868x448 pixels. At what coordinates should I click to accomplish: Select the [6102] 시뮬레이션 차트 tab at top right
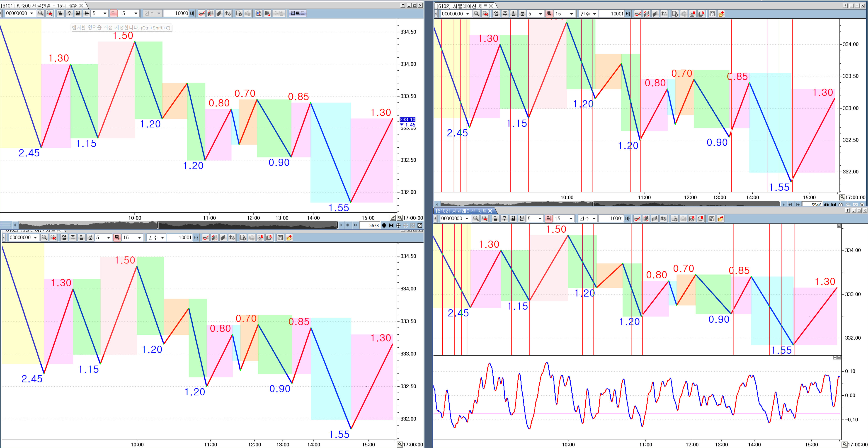[462, 6]
